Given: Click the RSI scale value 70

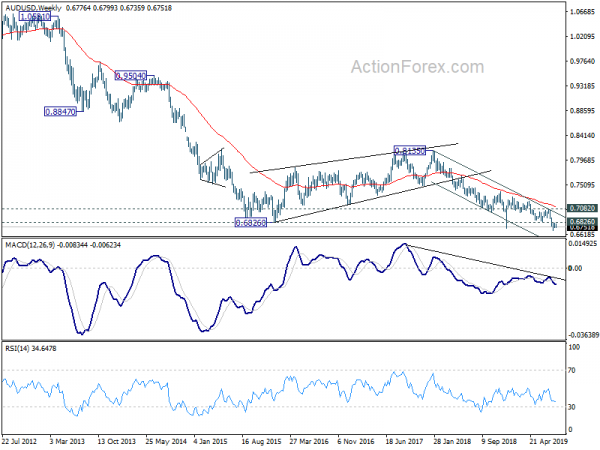Looking at the screenshot, I should (x=572, y=370).
